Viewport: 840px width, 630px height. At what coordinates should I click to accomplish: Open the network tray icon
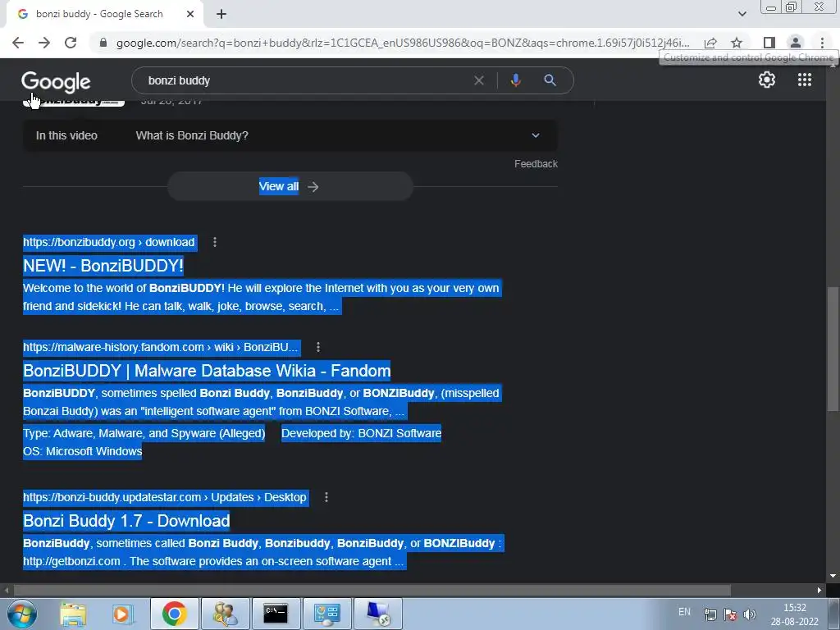click(x=710, y=614)
